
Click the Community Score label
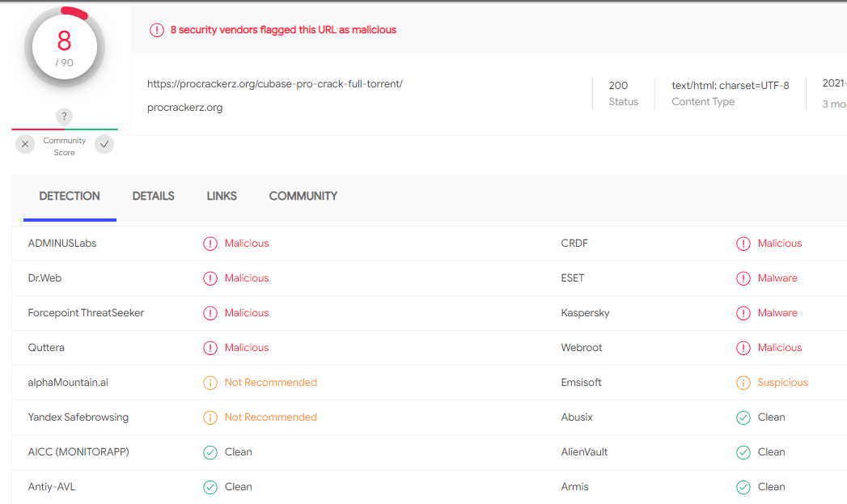tap(64, 146)
